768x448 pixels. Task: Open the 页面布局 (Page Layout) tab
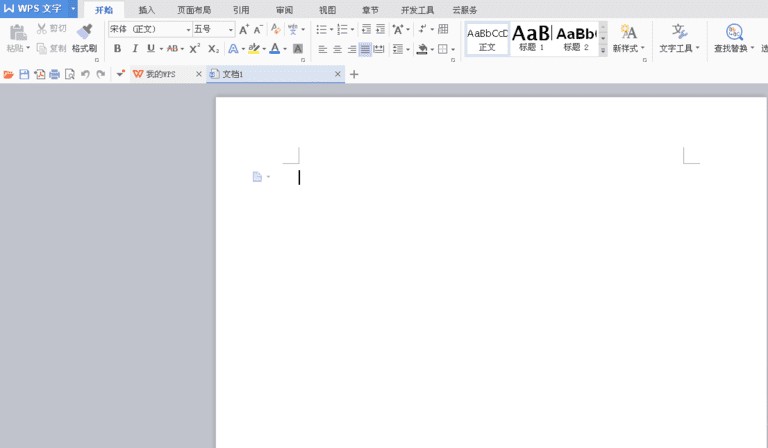pyautogui.click(x=194, y=10)
